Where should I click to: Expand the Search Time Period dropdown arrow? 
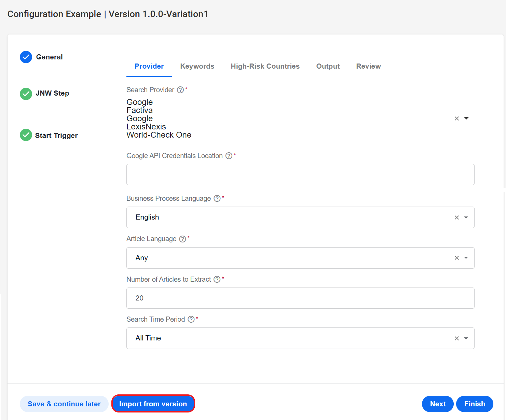coord(466,338)
